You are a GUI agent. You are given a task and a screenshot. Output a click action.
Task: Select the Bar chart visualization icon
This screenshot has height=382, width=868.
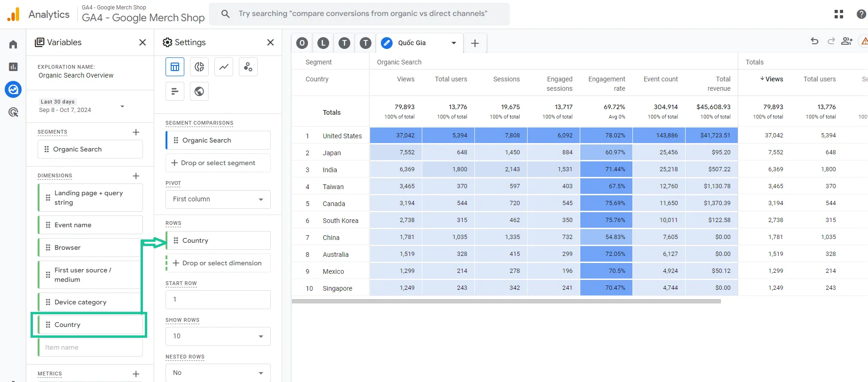click(x=175, y=91)
